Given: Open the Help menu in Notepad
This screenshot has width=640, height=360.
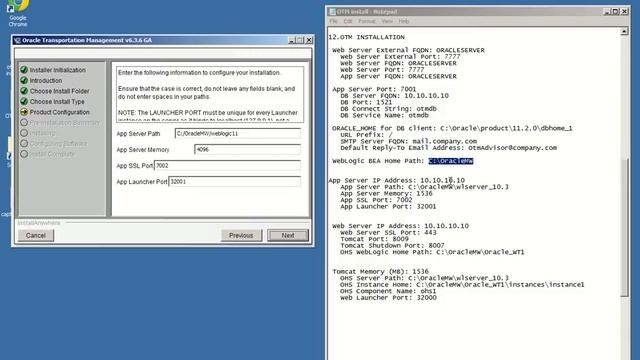Looking at the screenshot, I should point(404,21).
